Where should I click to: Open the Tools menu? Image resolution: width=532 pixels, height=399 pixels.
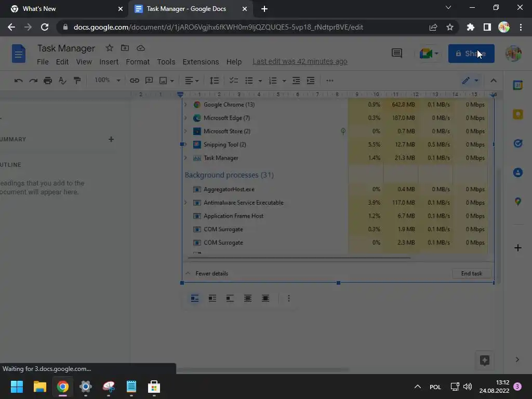coord(166,62)
